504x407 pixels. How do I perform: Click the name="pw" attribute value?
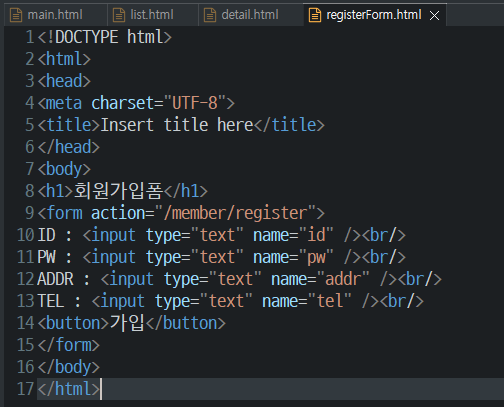(316, 257)
